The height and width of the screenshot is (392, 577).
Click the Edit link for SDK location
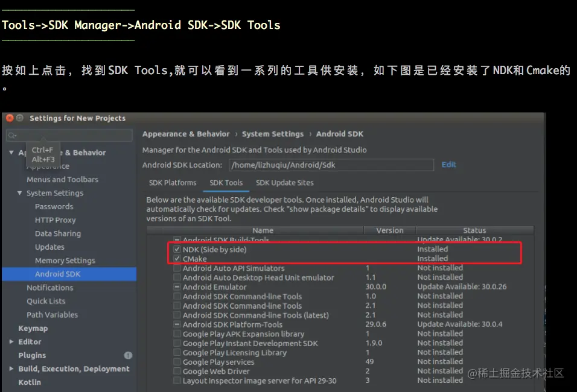coord(448,165)
